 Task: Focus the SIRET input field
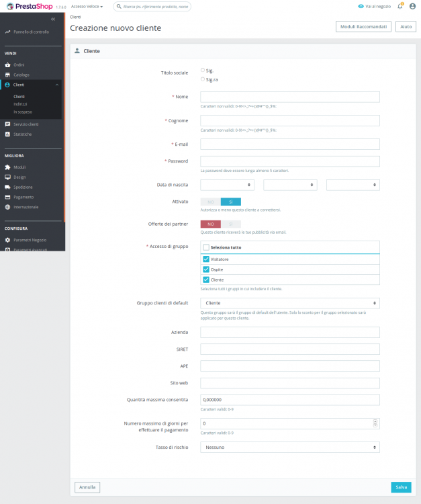coord(290,349)
